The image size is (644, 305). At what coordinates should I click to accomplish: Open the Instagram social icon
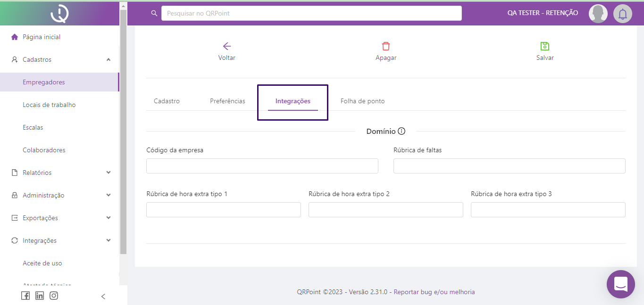54,296
